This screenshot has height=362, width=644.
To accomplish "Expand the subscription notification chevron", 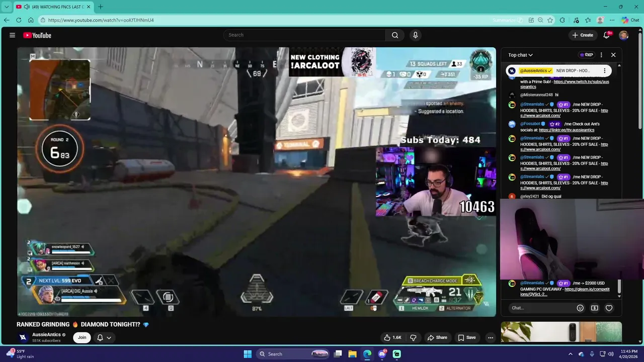I will click(109, 337).
